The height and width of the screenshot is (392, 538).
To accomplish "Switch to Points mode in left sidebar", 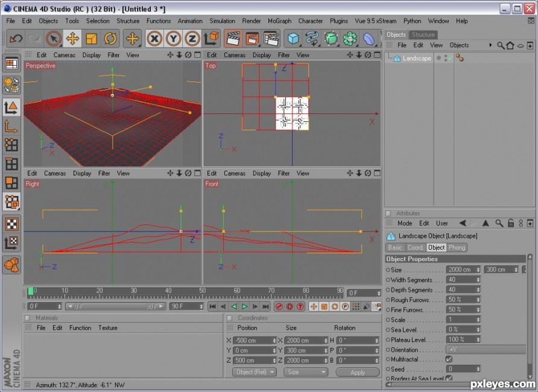I will coord(11,145).
